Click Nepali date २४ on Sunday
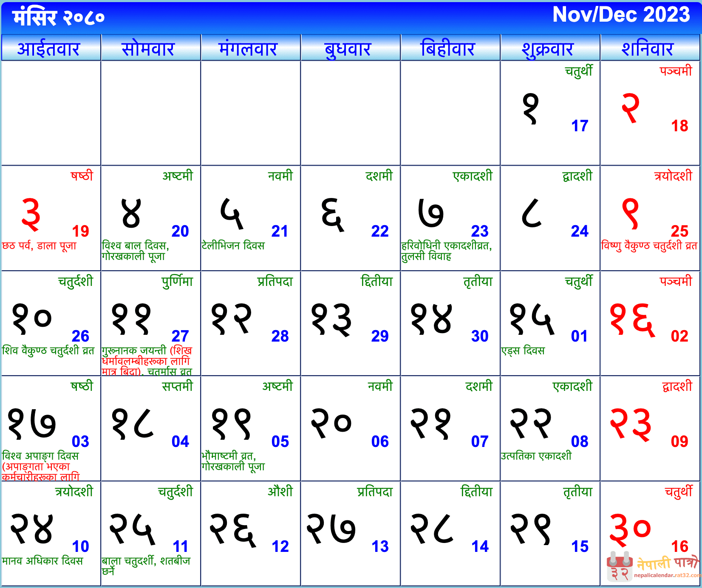 coord(32,529)
